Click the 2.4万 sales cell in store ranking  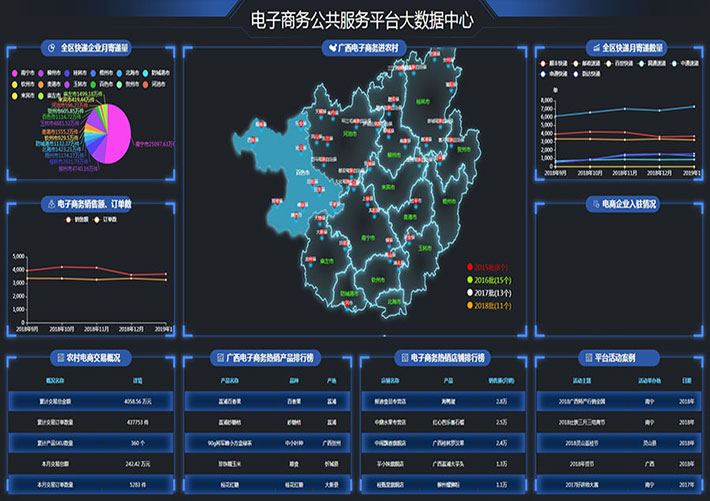point(501,443)
